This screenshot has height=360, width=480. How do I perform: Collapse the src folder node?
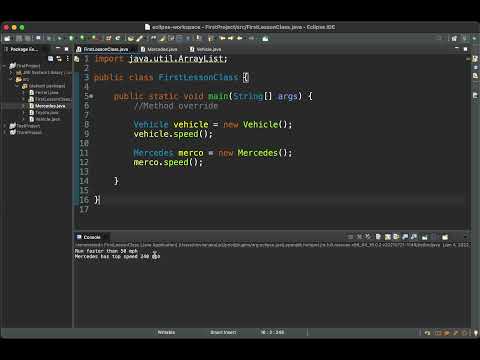(x=11, y=79)
